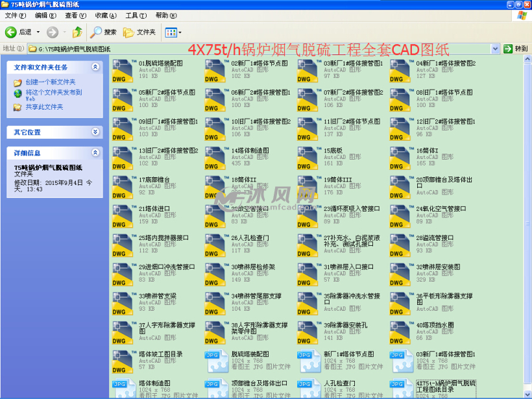Open the Views dropdown in toolbar

coord(173,32)
